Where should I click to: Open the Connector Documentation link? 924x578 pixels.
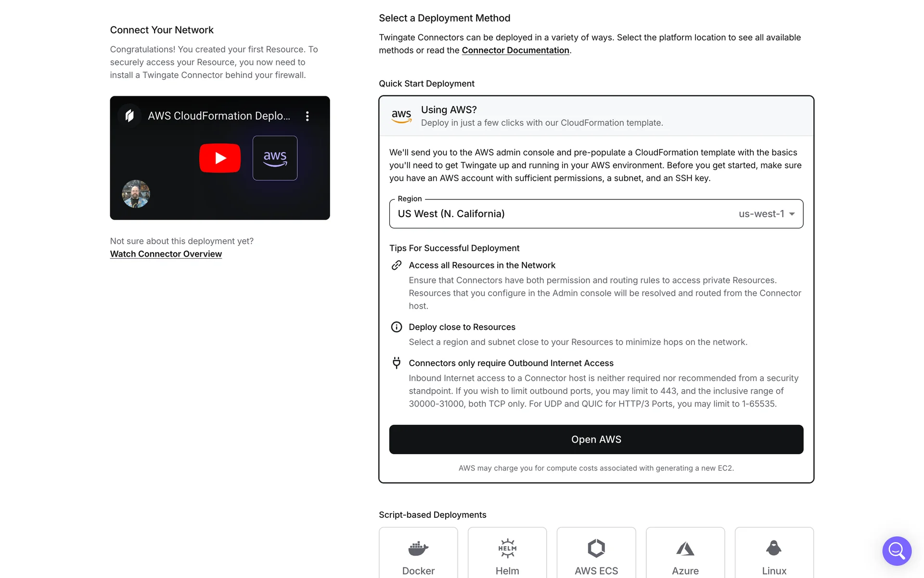pyautogui.click(x=515, y=50)
